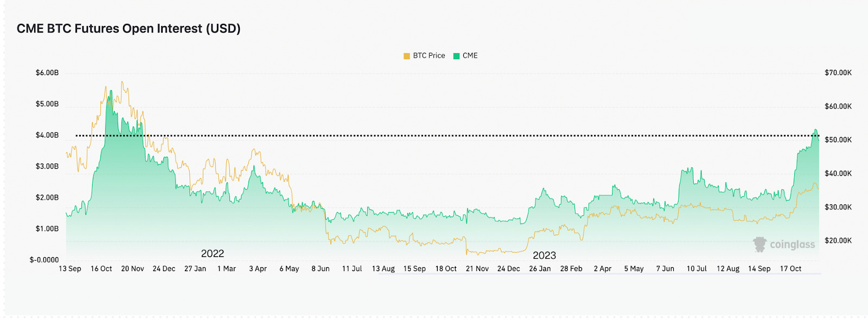Click the '$20.00K' right axis label

[838, 241]
